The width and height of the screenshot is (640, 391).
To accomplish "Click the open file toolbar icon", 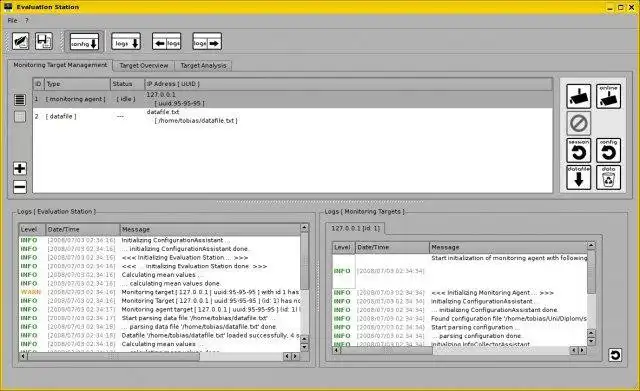I will coord(20,41).
